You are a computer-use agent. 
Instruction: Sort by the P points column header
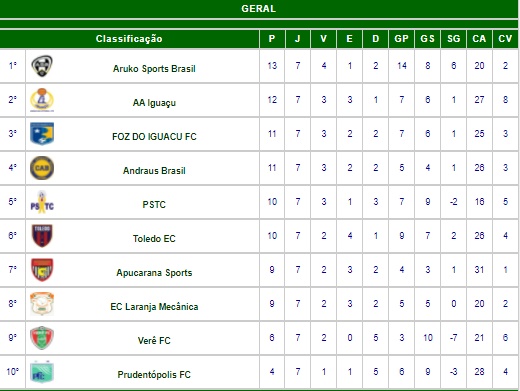[272, 39]
